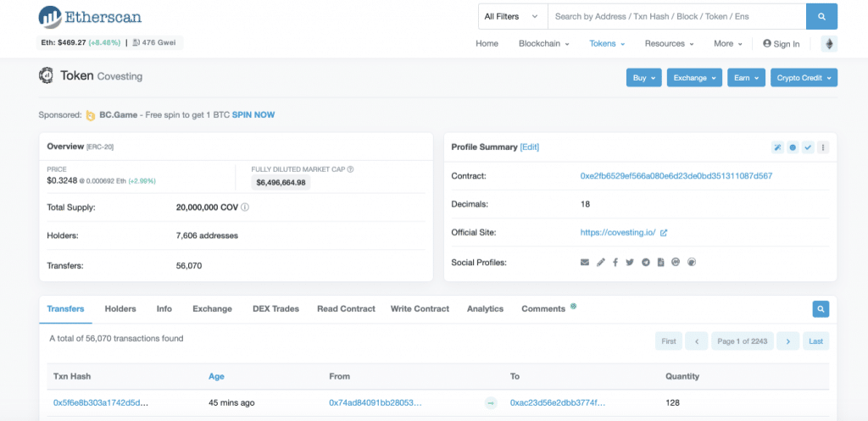Open the https://covesting.io/ official site link
This screenshot has width=868, height=421.
(618, 233)
